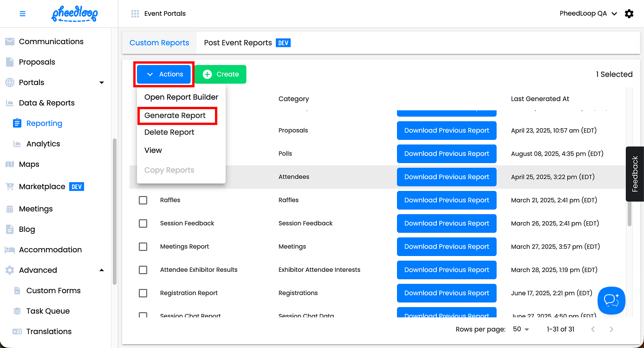Click the Marketplace cart icon

10,187
